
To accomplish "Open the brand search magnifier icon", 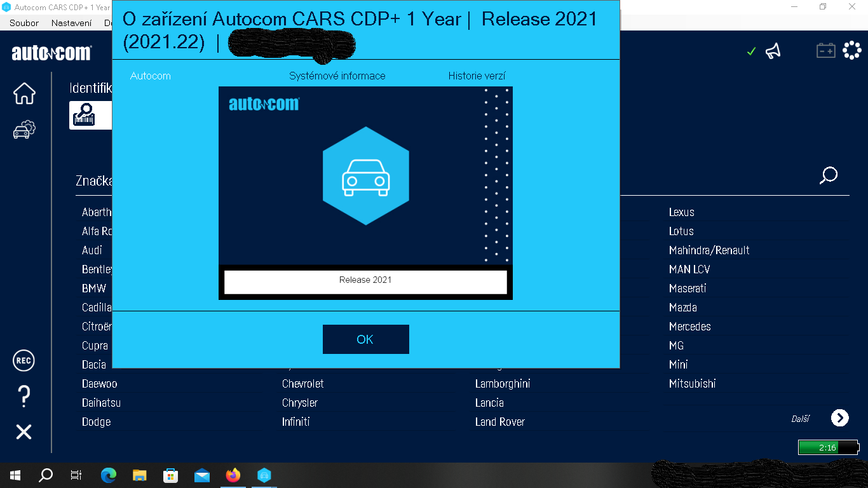I will click(x=829, y=175).
